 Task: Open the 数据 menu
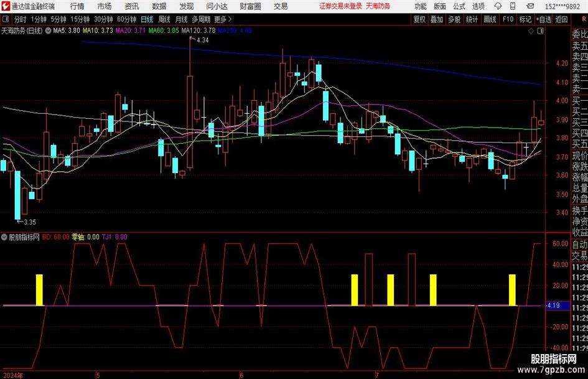point(159,6)
